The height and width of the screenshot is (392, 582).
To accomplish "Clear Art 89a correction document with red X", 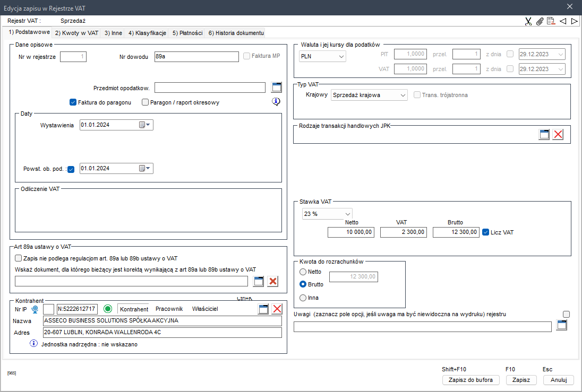I will (273, 281).
